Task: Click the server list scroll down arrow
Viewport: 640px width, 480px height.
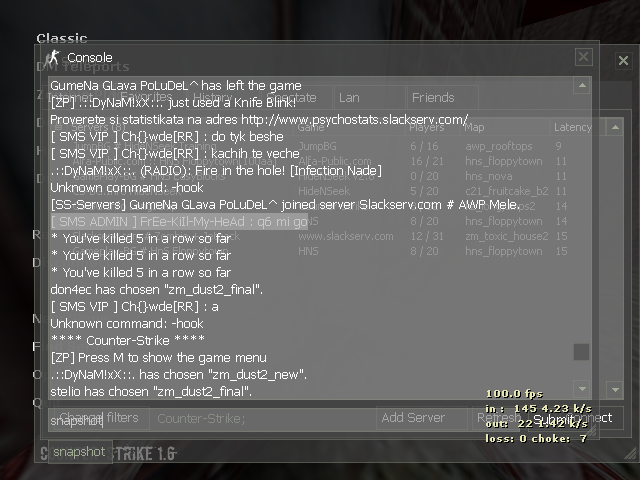Action: 615,389
